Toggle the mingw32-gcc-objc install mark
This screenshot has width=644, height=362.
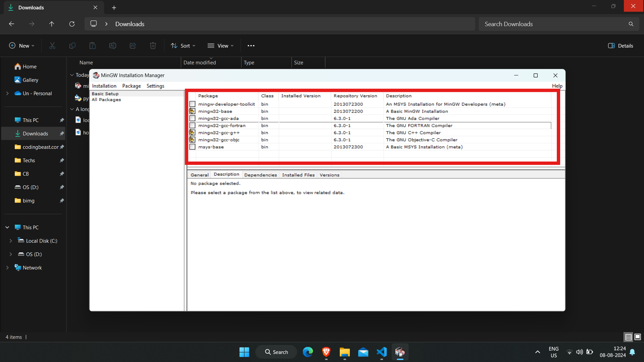point(192,140)
